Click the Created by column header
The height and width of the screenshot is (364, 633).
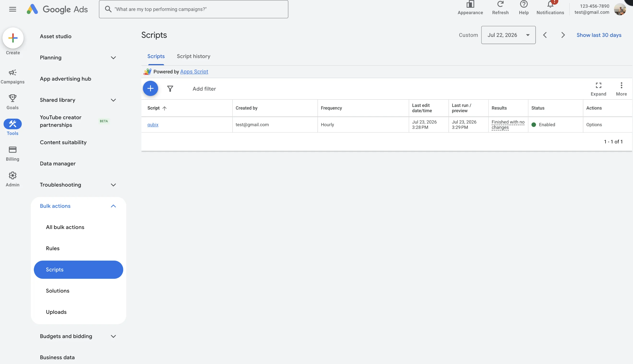click(x=246, y=108)
